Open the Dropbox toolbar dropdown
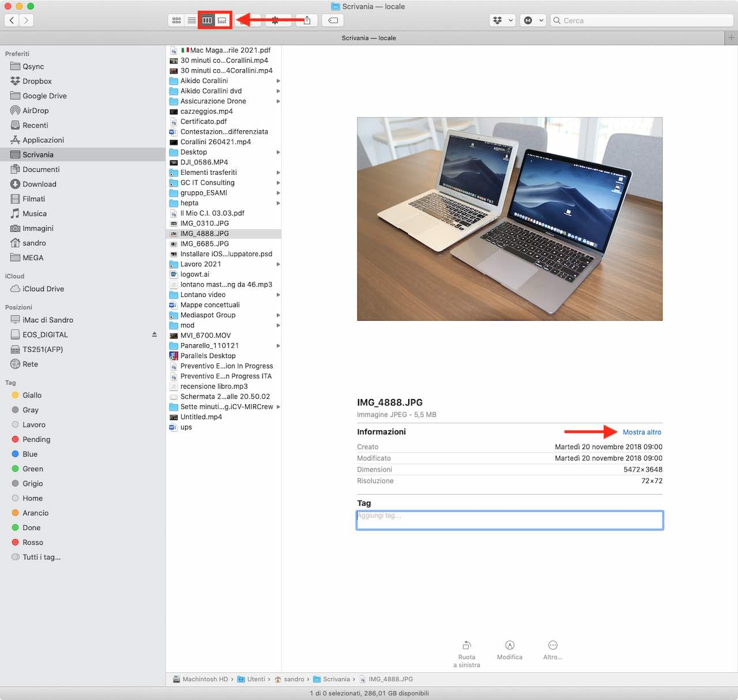The image size is (738, 700). coord(502,20)
